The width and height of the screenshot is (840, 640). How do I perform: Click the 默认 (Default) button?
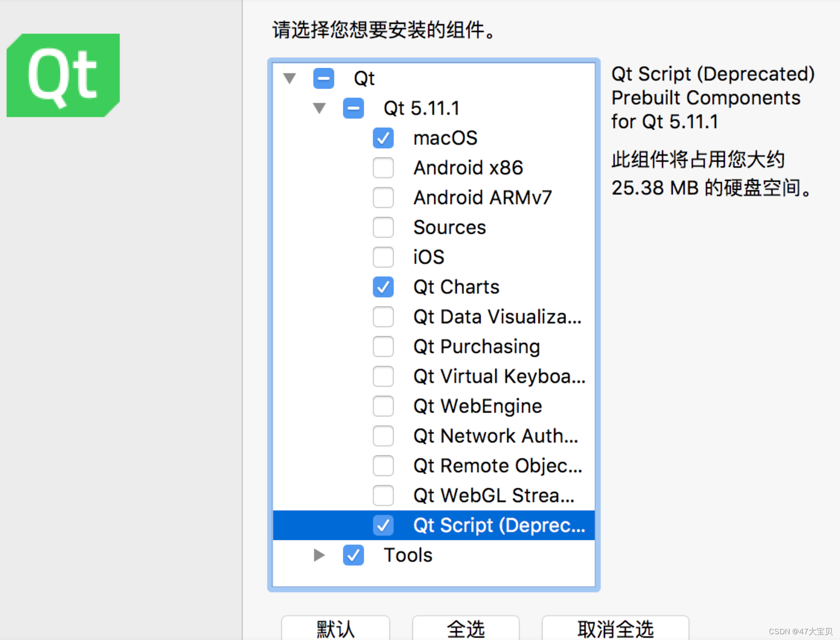point(336,629)
